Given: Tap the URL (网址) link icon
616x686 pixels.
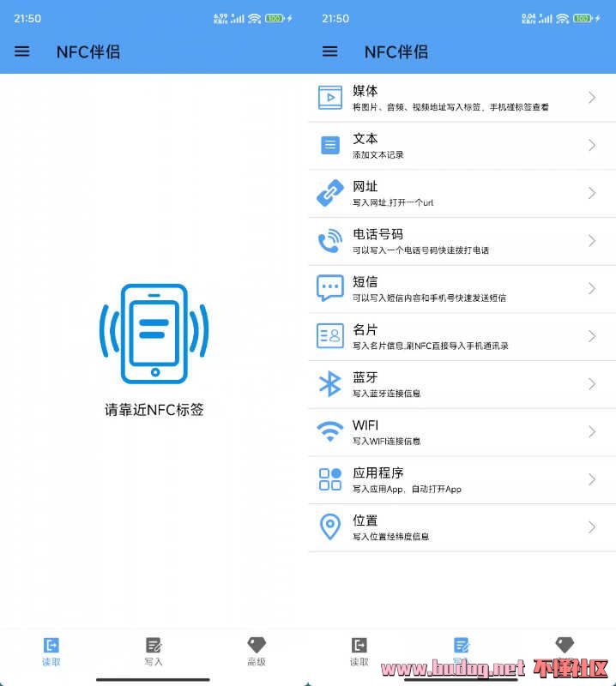Looking at the screenshot, I should tap(330, 192).
